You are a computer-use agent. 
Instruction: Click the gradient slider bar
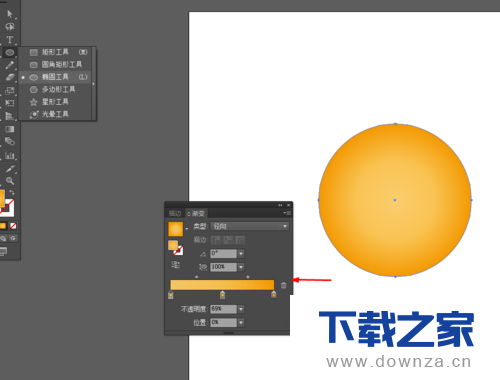[222, 285]
